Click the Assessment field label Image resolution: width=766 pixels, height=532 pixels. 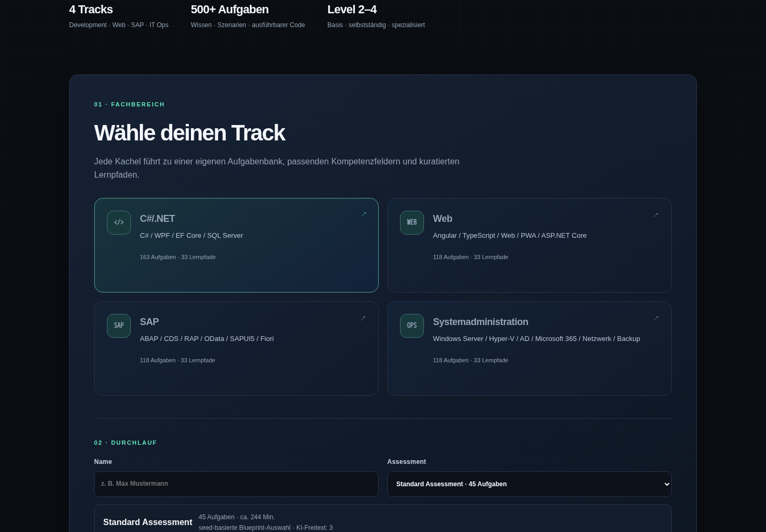(406, 462)
